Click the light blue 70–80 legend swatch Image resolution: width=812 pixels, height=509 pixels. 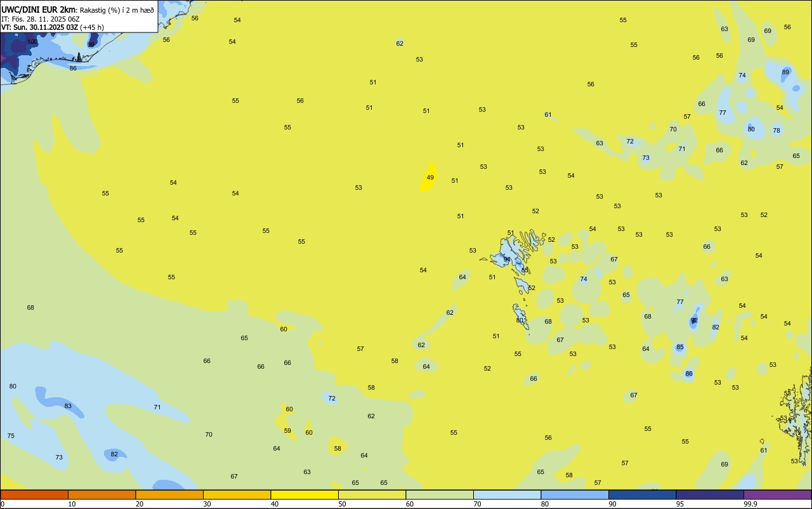507,494
